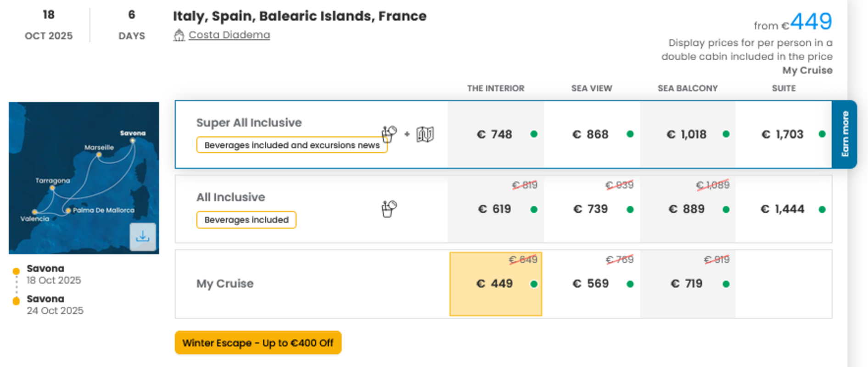The image size is (868, 367).
Task: Click green availability dot beside € 1,444
Action: pyautogui.click(x=822, y=210)
